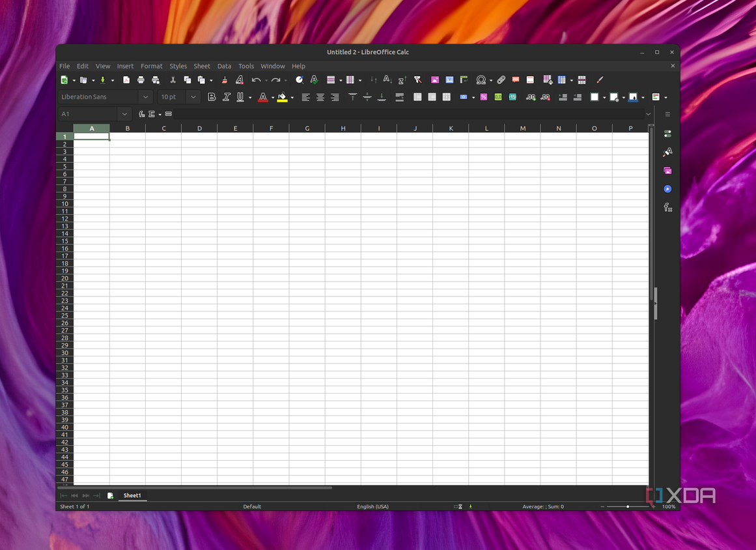The height and width of the screenshot is (550, 756).
Task: Create a new spreadsheet with the New icon
Action: click(x=64, y=80)
